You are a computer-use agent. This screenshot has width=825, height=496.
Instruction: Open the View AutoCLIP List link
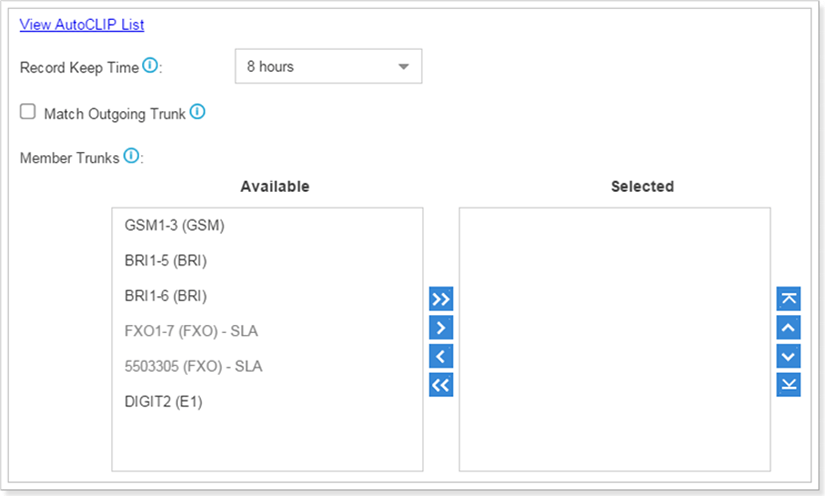click(82, 24)
